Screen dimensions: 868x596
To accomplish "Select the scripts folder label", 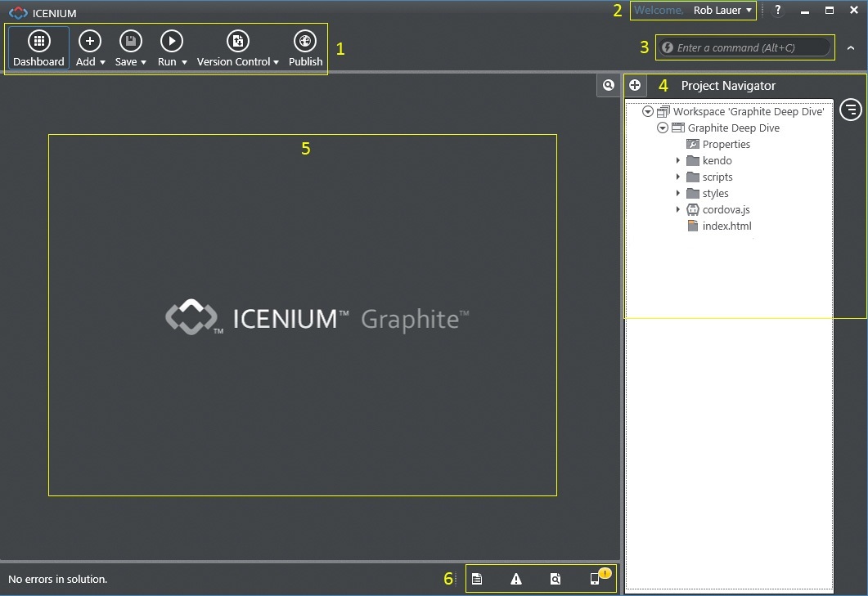I will (717, 177).
